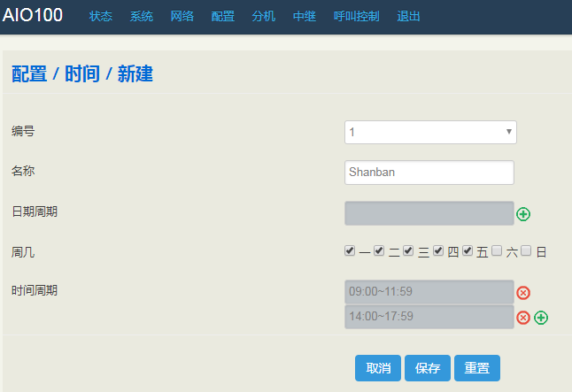Image resolution: width=572 pixels, height=392 pixels.
Task: Open the 分机 menu
Action: pyautogui.click(x=264, y=16)
